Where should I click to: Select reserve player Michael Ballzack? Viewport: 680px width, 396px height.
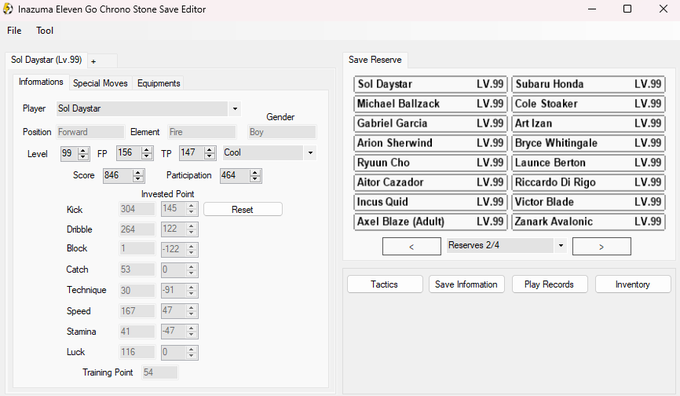click(430, 104)
